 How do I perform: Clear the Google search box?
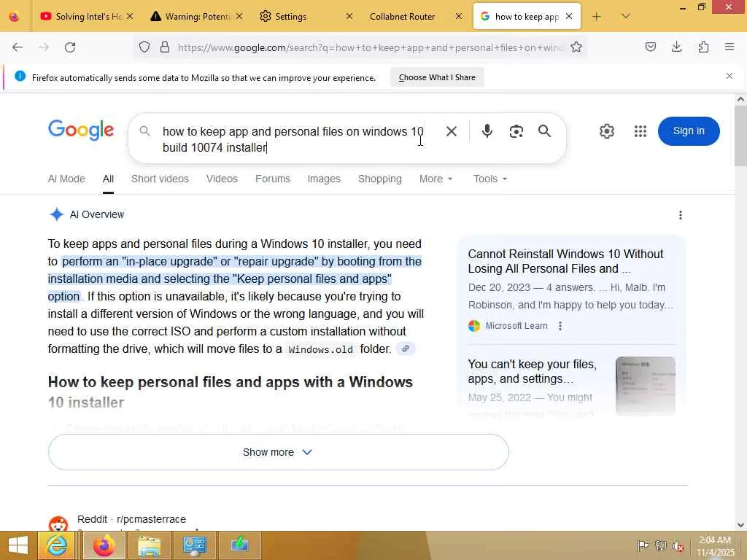452,131
